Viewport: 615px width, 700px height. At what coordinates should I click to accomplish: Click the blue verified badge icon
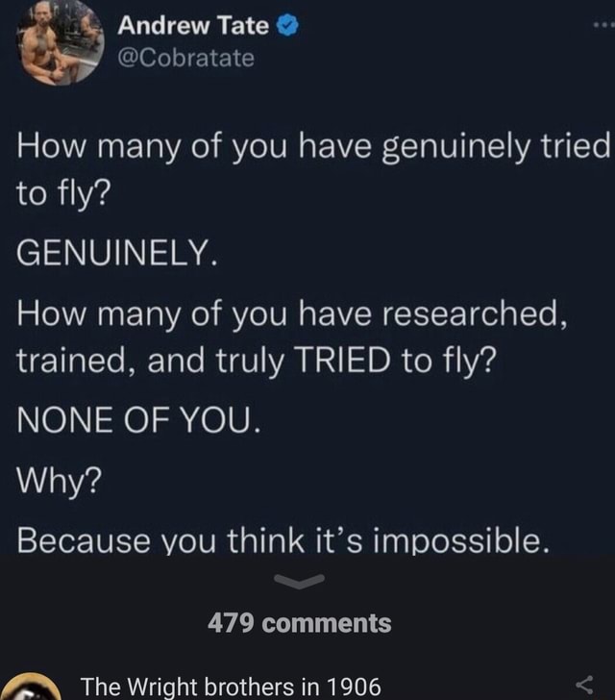[x=288, y=26]
